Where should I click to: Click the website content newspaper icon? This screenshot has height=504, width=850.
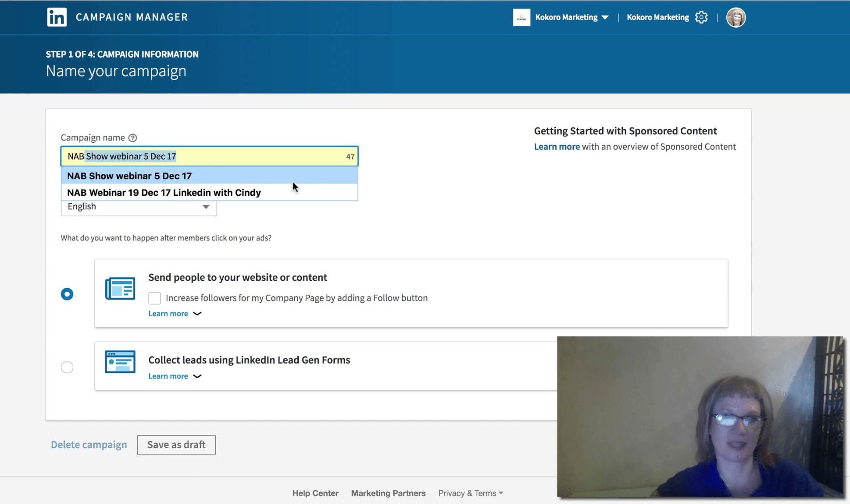coord(120,288)
